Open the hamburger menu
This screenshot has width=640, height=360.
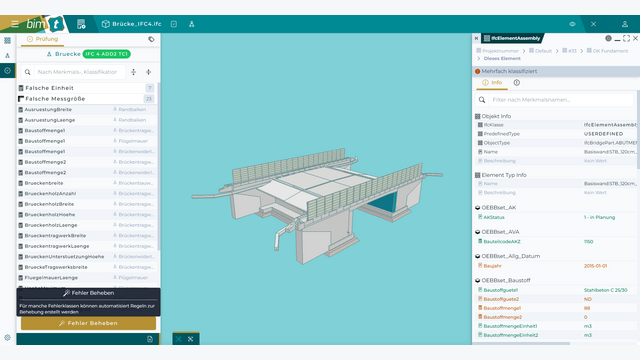pos(15,24)
